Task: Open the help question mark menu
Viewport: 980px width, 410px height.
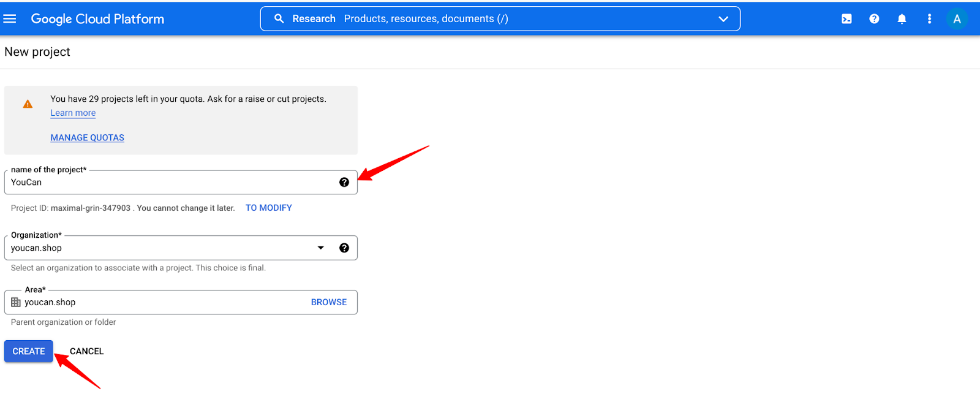Action: pos(874,19)
